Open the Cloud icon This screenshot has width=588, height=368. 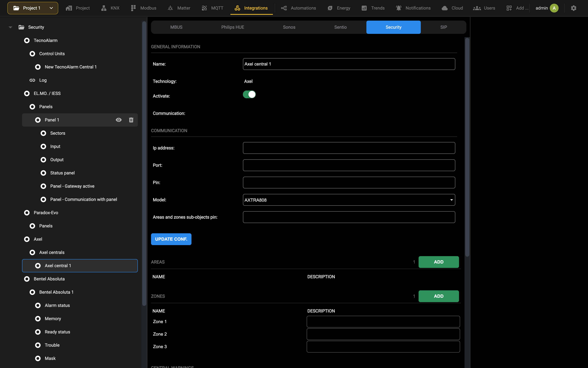pyautogui.click(x=445, y=8)
